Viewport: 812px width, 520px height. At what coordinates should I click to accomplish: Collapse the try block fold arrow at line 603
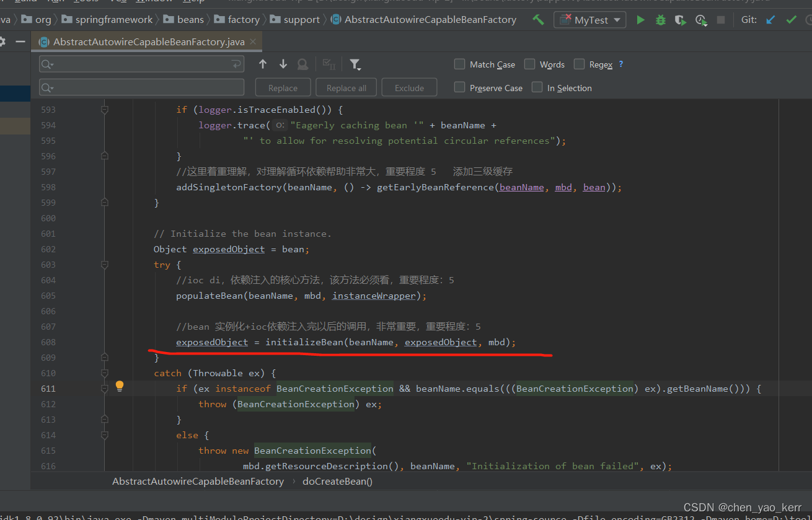pos(104,265)
